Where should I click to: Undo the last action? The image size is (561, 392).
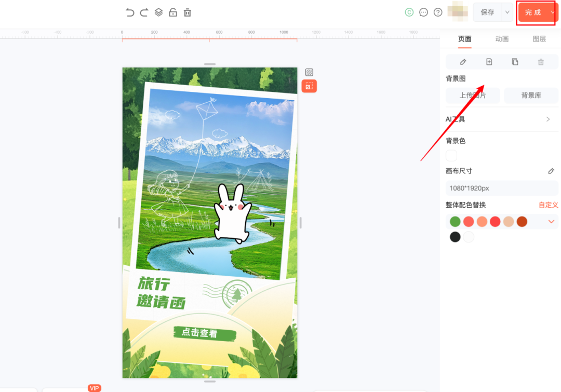tap(130, 12)
